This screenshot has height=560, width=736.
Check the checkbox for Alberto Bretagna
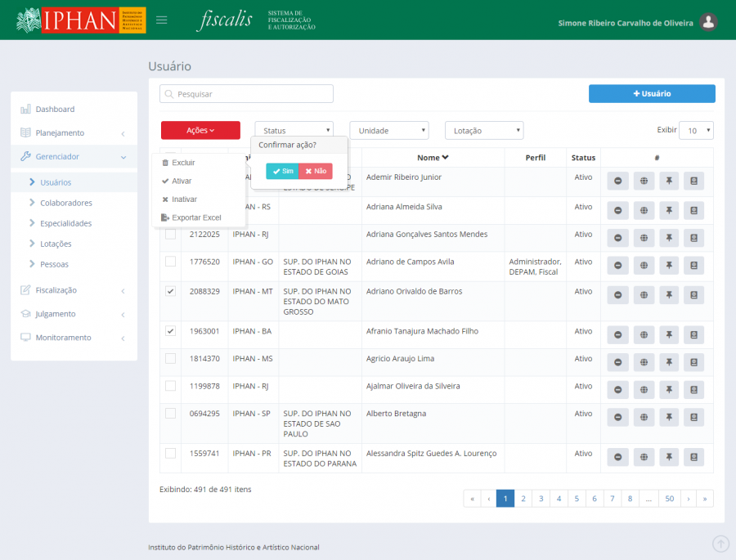click(170, 414)
